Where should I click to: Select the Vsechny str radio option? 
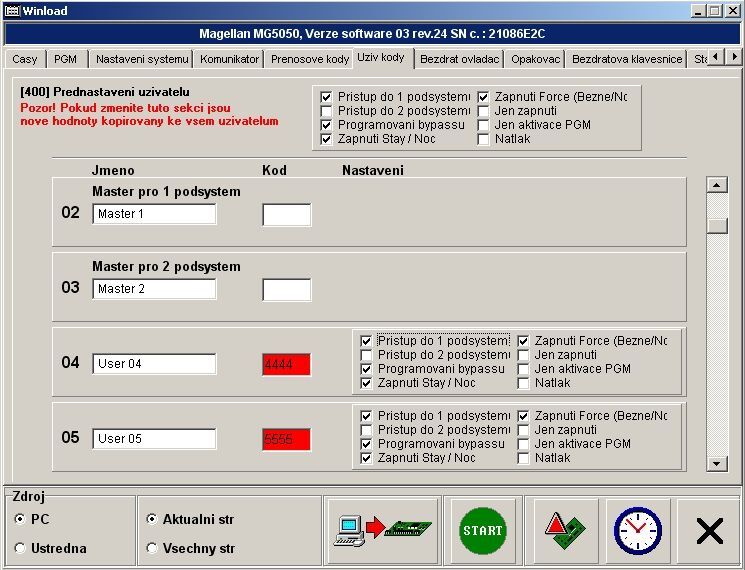(152, 548)
